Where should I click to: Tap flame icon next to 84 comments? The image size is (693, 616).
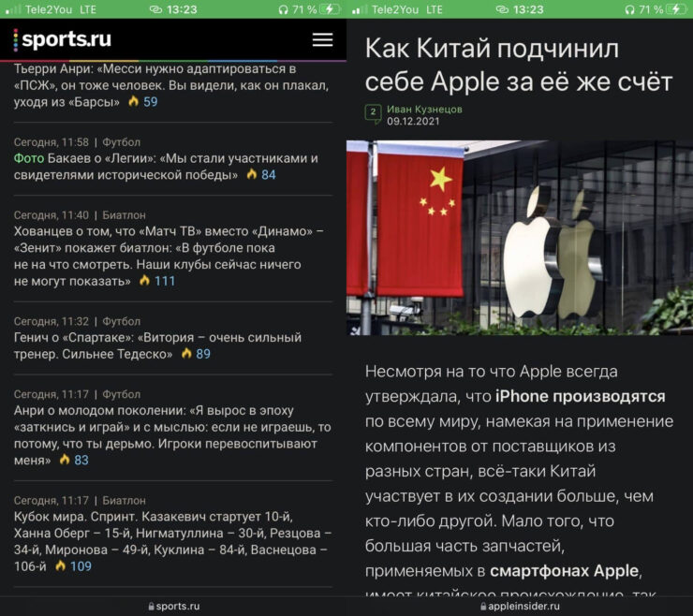point(252,174)
